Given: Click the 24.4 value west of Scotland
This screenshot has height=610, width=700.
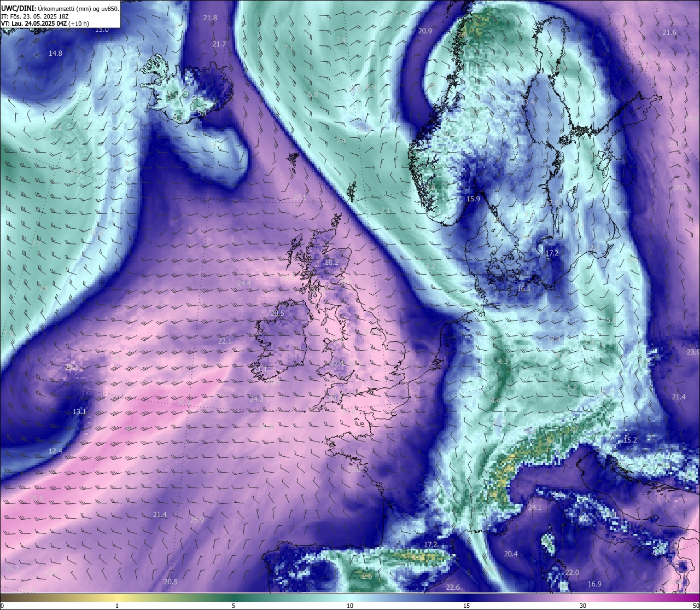Looking at the screenshot, I should coord(244,283).
